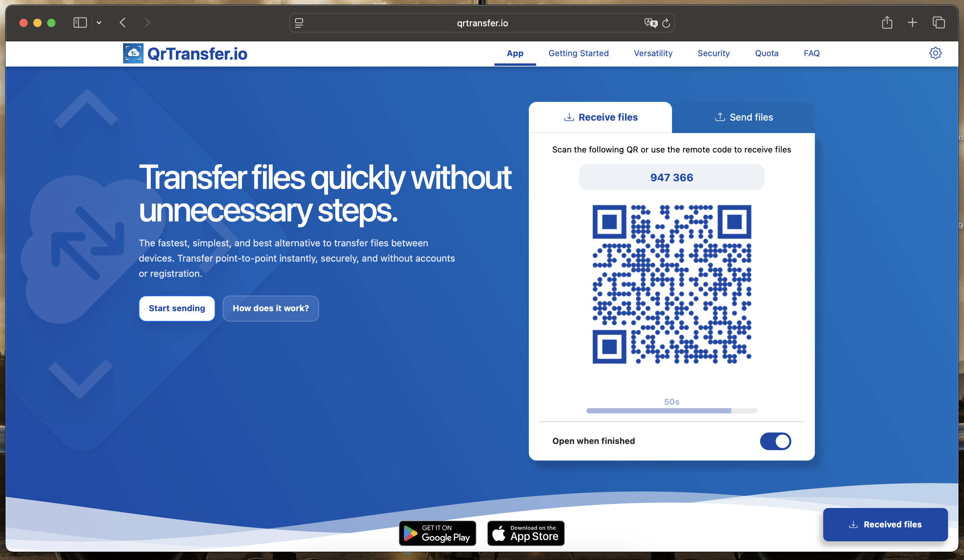Click the qrtransfer.io address bar
Image resolution: width=964 pixels, height=560 pixels.
(x=482, y=23)
